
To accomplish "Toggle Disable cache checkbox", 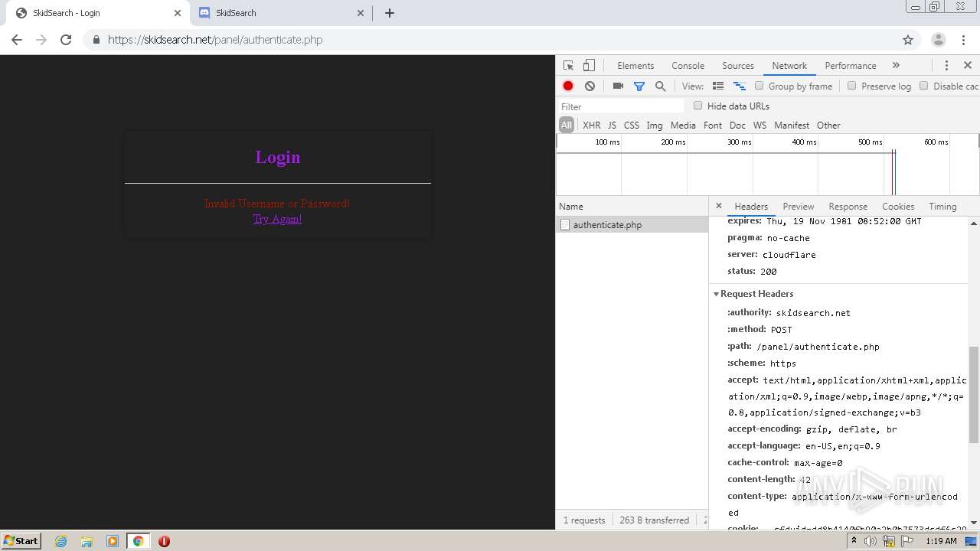I will (923, 86).
